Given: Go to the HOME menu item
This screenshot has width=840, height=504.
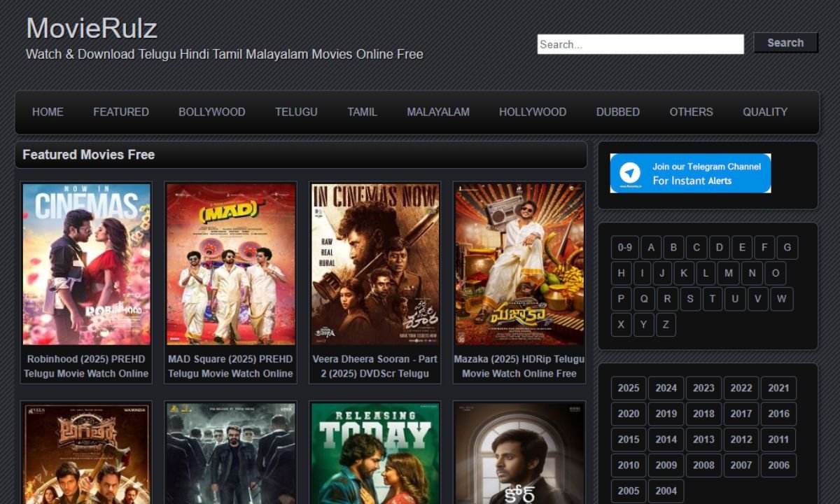Looking at the screenshot, I should (48, 112).
